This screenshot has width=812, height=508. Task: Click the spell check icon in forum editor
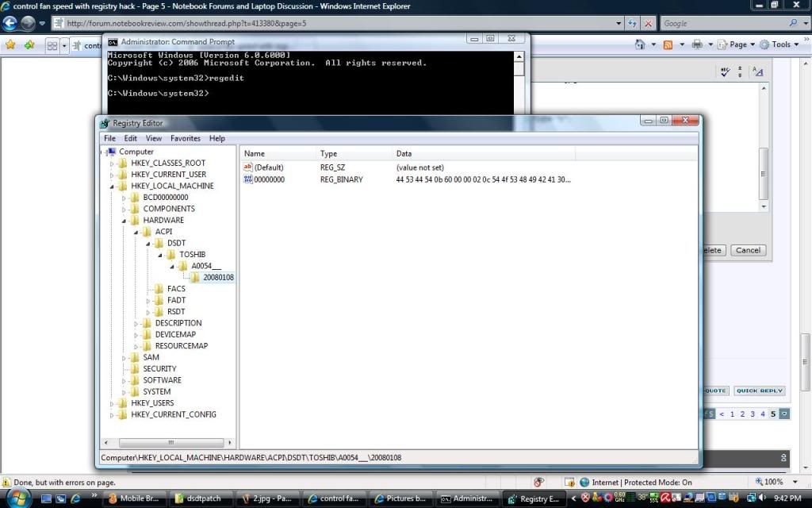[725, 72]
